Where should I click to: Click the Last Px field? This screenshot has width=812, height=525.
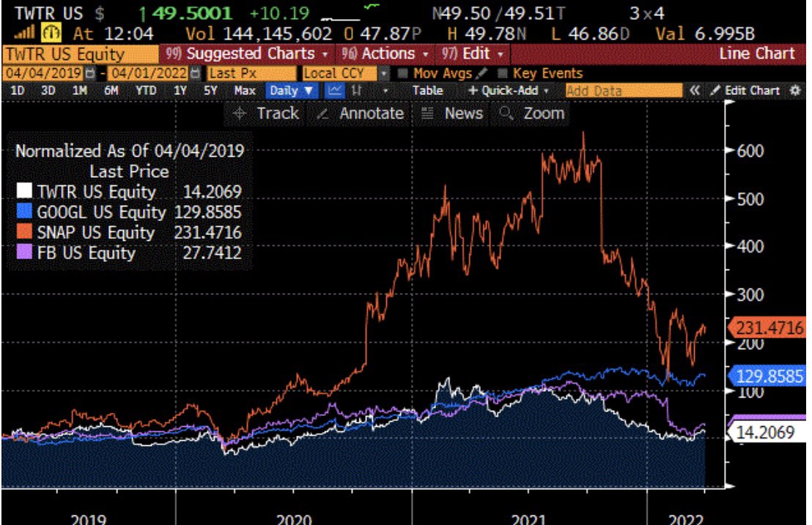(251, 73)
